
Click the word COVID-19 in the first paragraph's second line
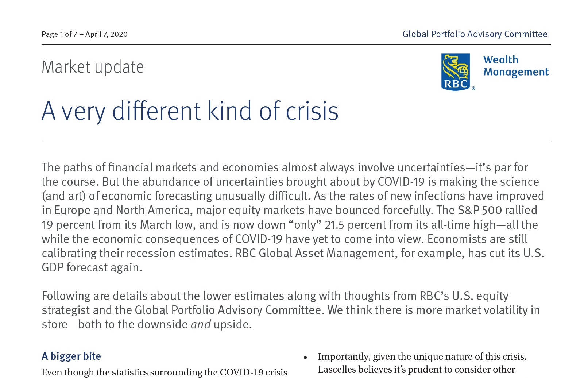coord(401,182)
